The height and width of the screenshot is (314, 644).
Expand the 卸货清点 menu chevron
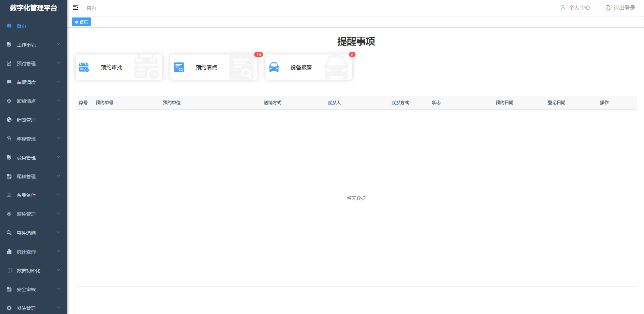coord(58,101)
